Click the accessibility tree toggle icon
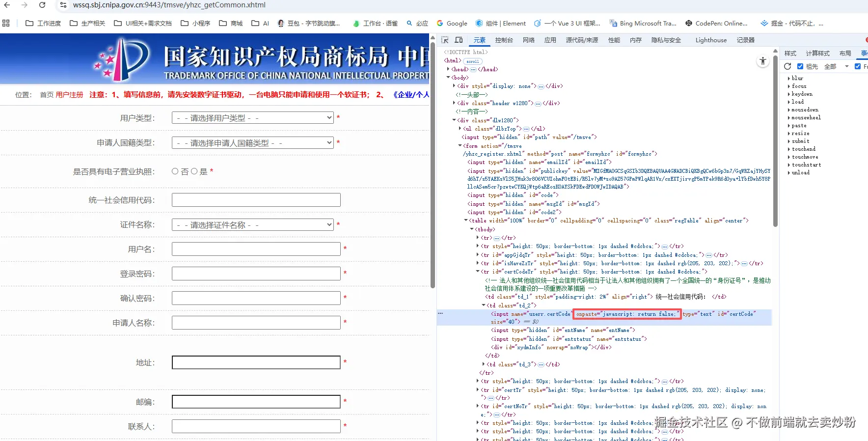This screenshot has height=441, width=868. [x=762, y=61]
